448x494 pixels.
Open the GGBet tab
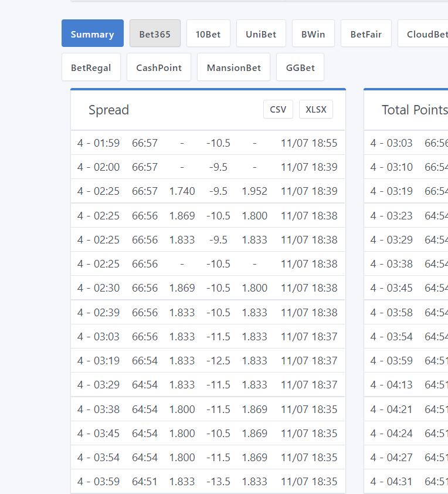[300, 67]
